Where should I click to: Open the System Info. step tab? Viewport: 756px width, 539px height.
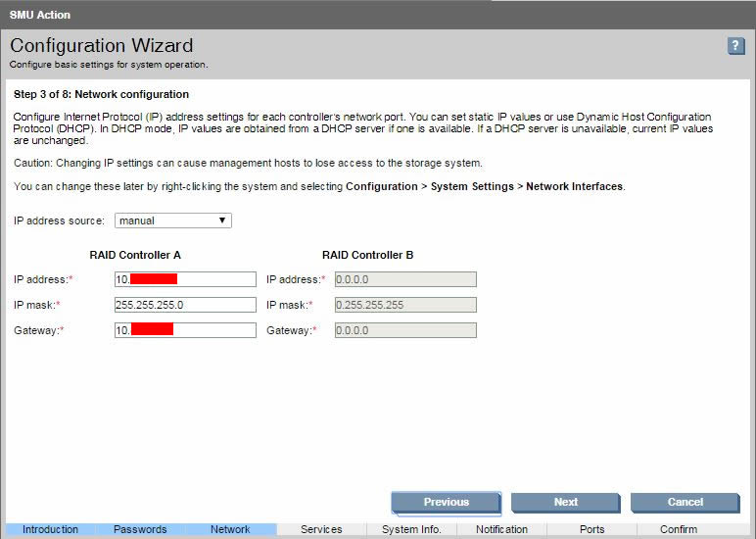411,529
